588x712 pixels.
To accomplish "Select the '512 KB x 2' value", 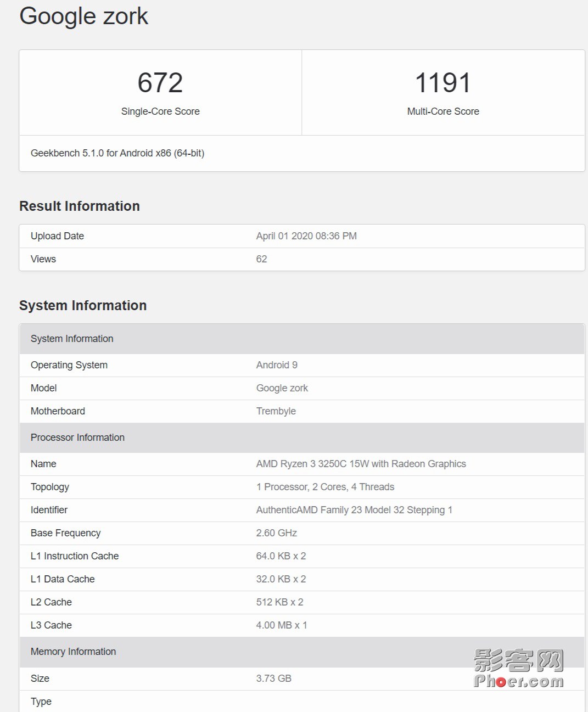I will pyautogui.click(x=279, y=602).
